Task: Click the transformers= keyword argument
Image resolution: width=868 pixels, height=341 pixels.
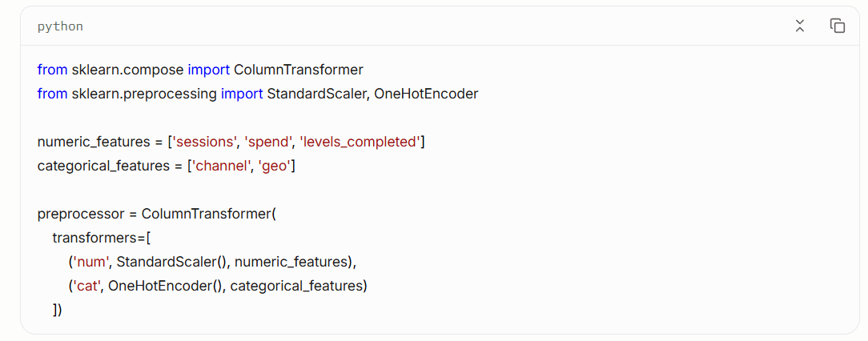Action: coord(98,238)
